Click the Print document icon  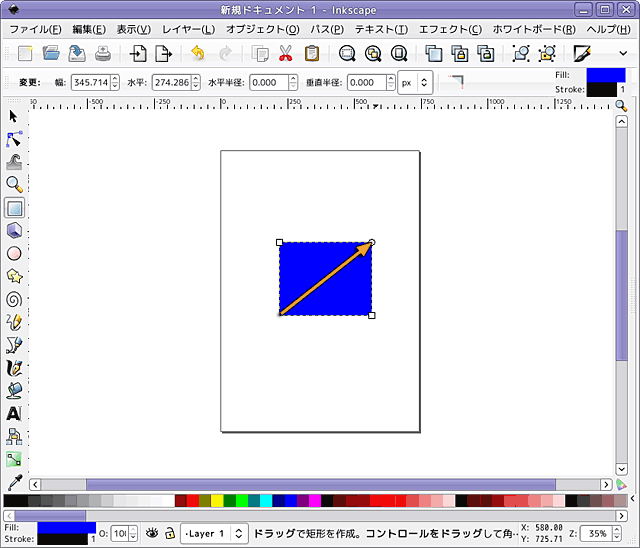[x=102, y=53]
